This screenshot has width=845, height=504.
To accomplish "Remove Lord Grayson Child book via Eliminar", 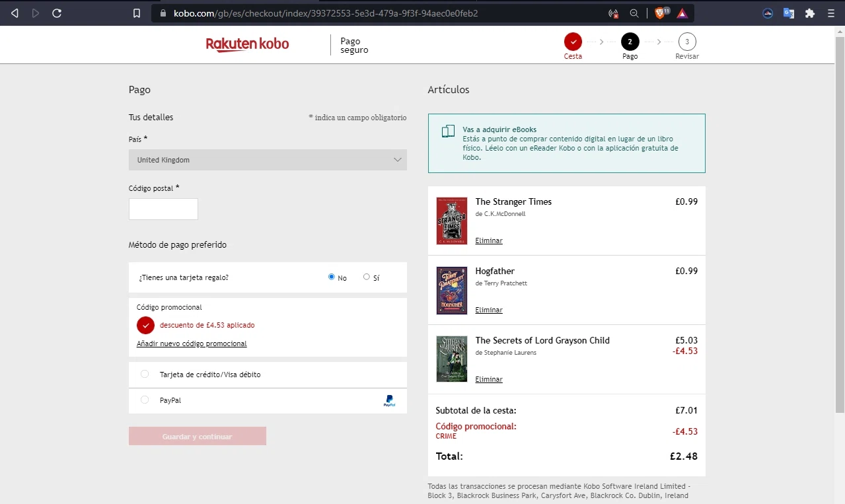I will pos(489,379).
